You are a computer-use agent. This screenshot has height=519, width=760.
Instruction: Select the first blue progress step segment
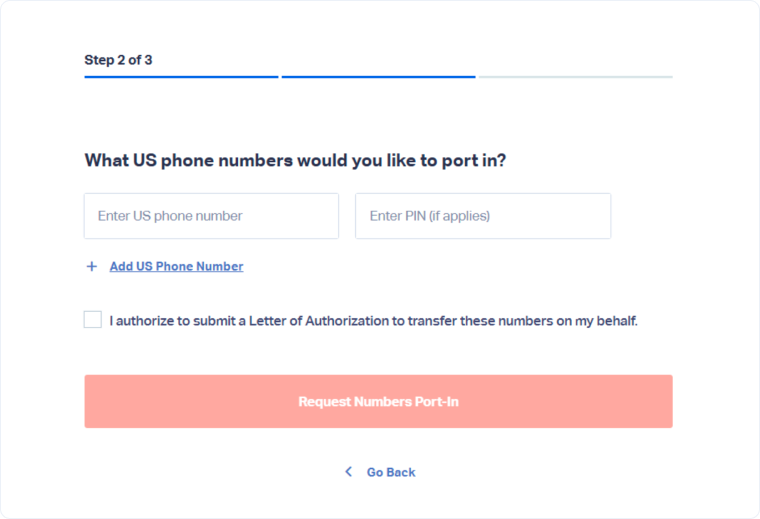181,76
